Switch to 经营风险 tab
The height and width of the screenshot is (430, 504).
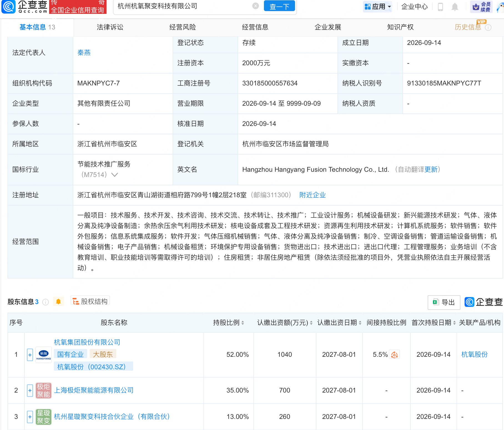tap(183, 27)
